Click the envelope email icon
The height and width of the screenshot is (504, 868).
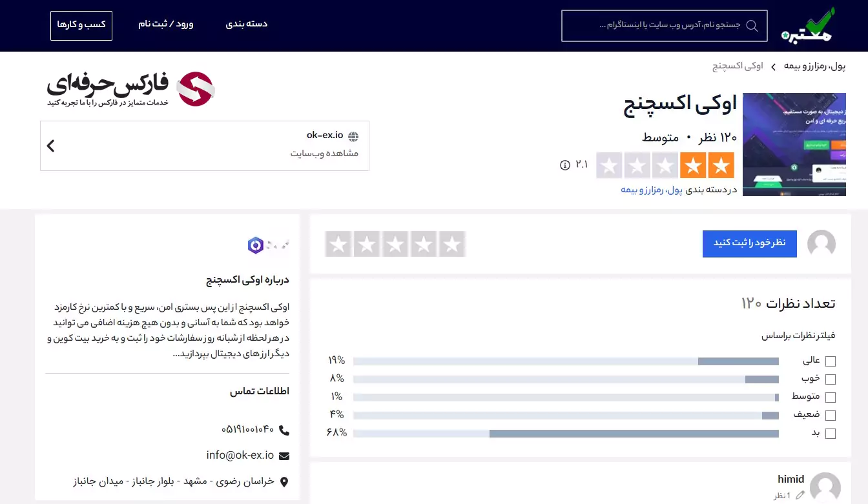[x=284, y=456]
